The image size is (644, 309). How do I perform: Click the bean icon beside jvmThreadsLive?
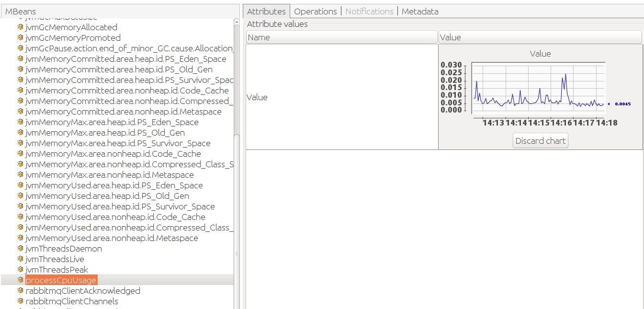[20, 259]
